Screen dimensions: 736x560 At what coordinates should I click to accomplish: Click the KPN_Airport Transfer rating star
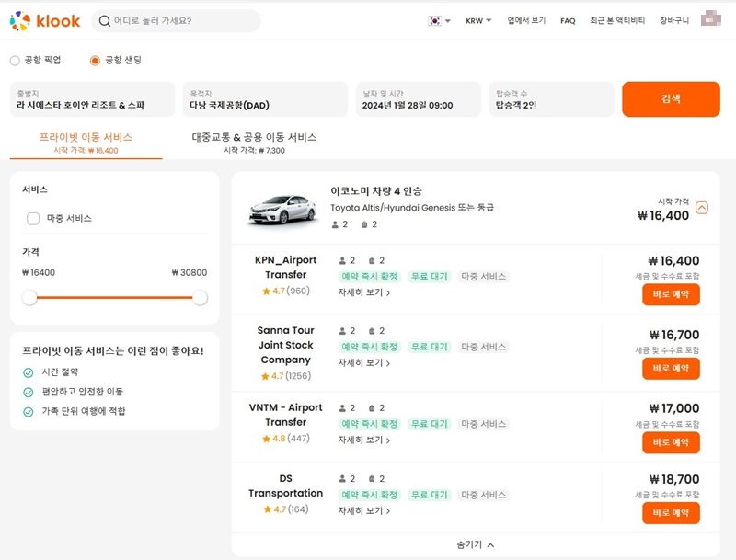click(266, 291)
